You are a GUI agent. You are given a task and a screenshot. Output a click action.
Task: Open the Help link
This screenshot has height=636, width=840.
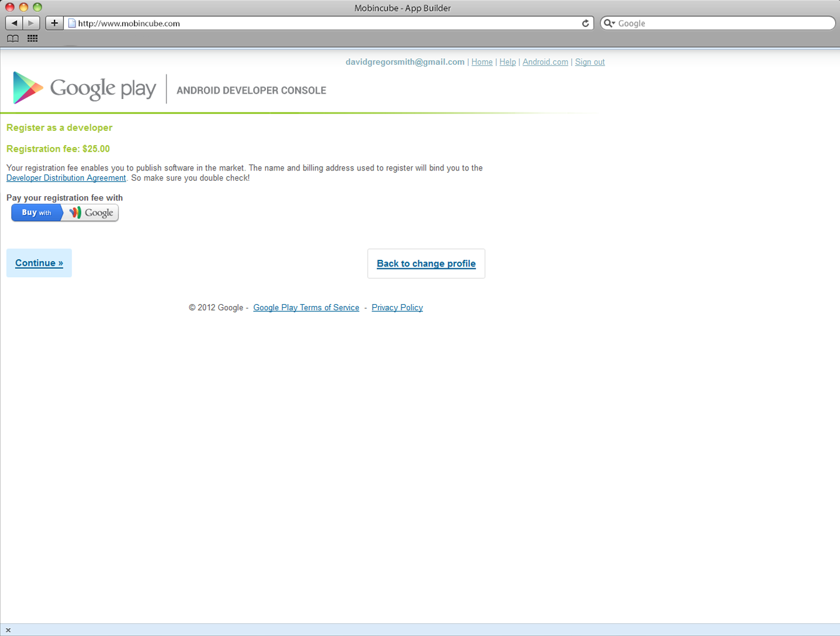pyautogui.click(x=508, y=62)
